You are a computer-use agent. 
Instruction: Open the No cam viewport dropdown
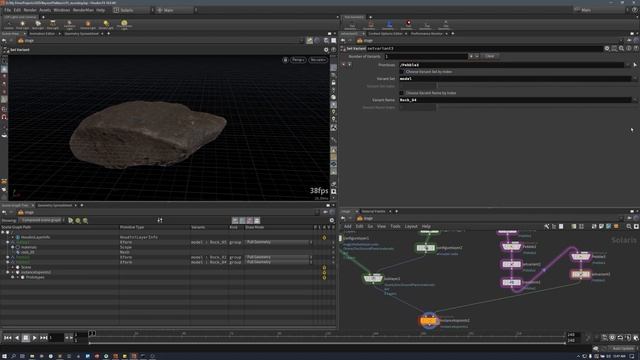tap(318, 60)
